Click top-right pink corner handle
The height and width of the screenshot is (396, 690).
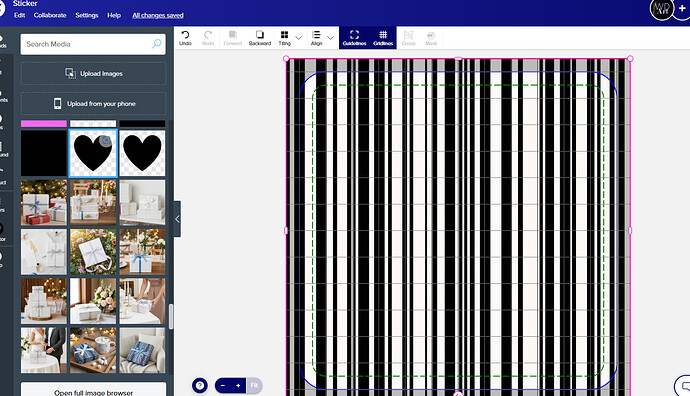click(x=630, y=59)
